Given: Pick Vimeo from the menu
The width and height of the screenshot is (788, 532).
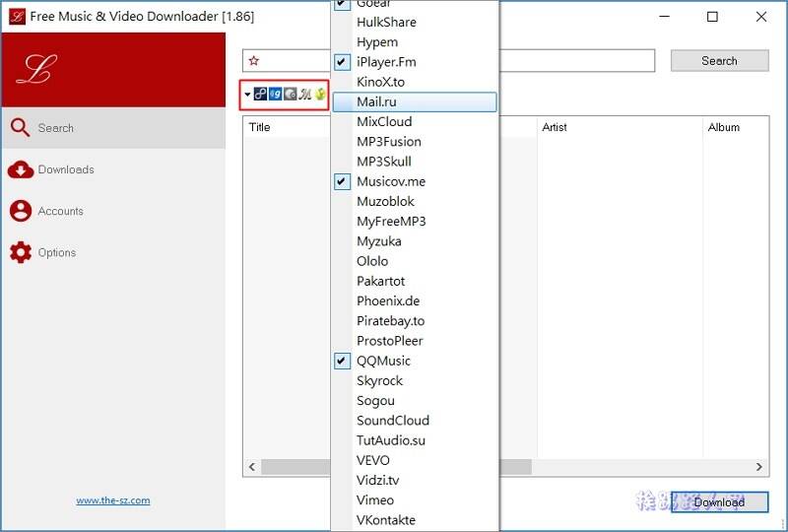Looking at the screenshot, I should [415, 500].
